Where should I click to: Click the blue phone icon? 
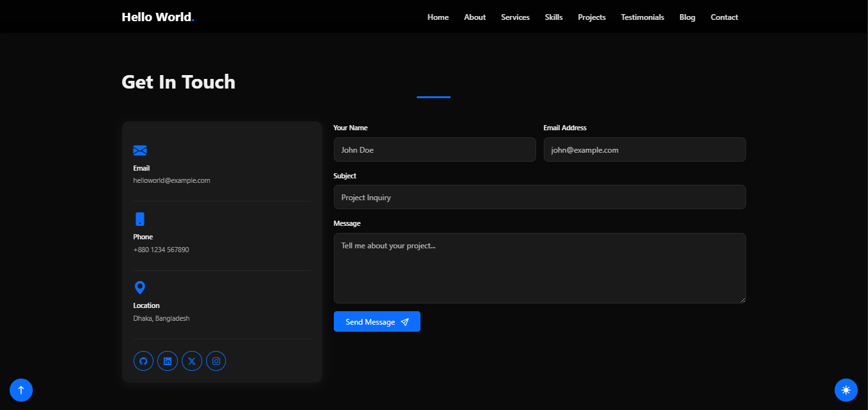coord(140,219)
